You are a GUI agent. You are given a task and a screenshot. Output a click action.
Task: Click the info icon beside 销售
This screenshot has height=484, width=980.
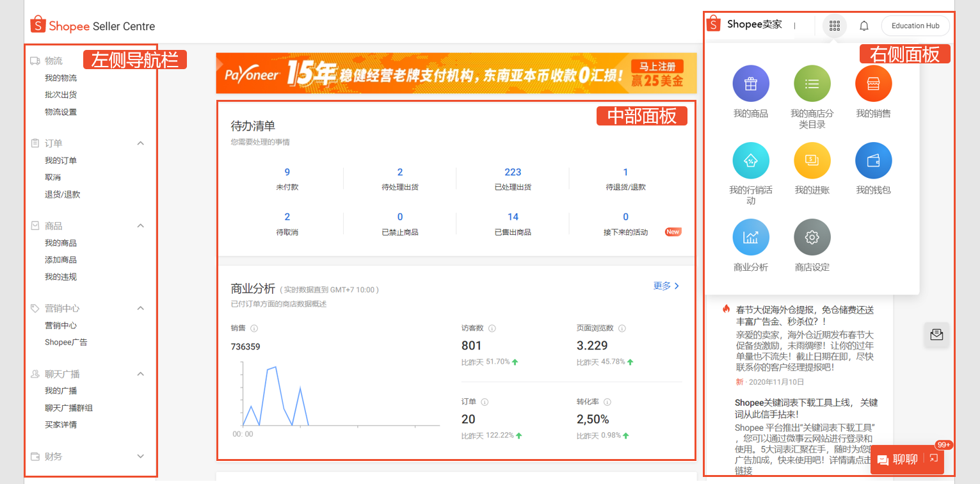254,328
